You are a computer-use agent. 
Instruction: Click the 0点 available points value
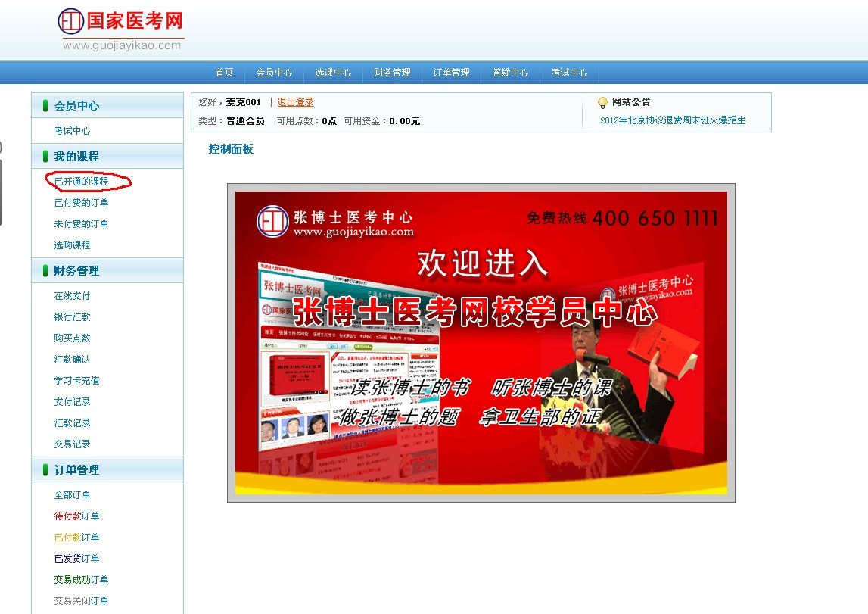(x=329, y=120)
